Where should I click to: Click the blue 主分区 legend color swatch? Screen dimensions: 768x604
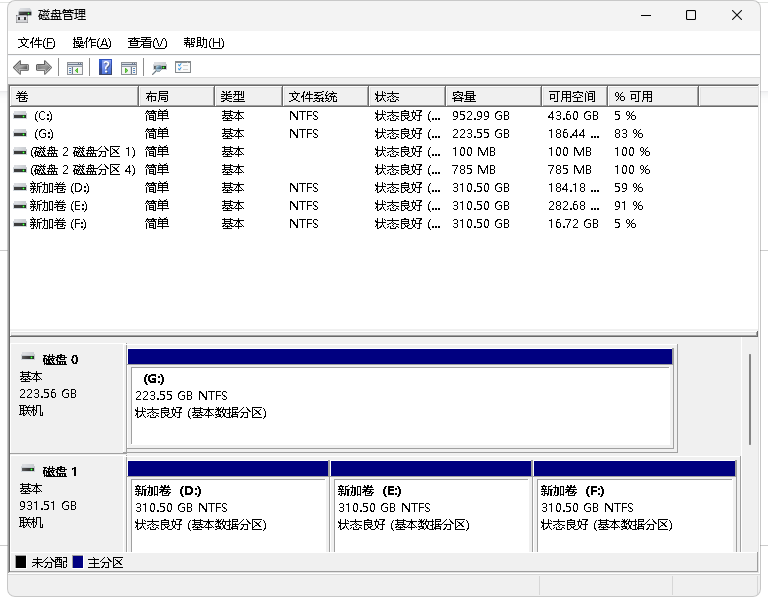click(x=79, y=563)
